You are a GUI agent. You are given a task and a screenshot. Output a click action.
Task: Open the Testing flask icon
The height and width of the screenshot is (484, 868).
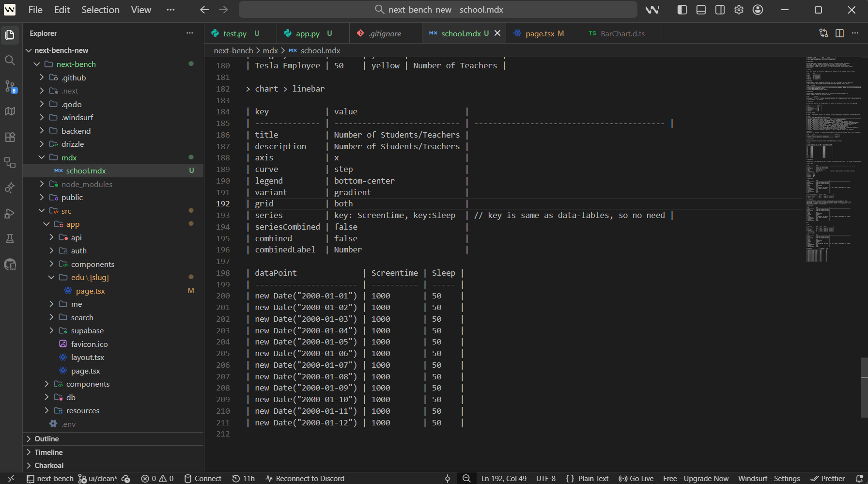coord(10,239)
